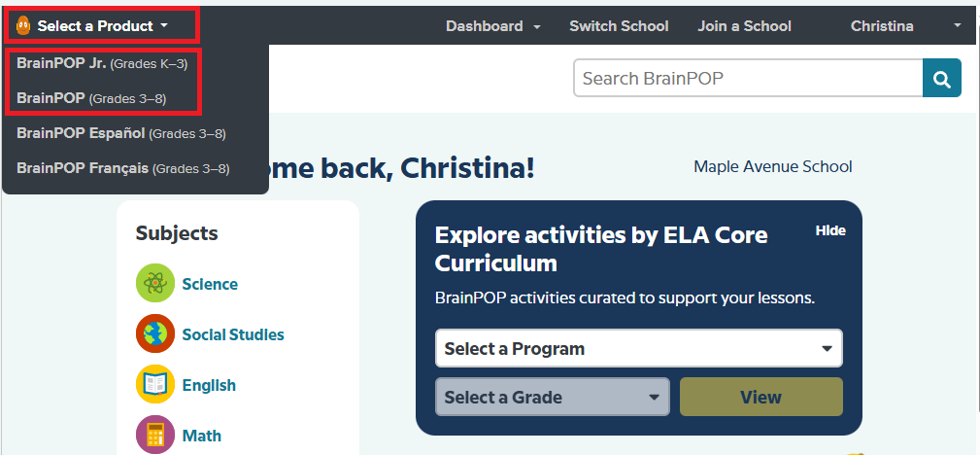Open the Social Studies globe icon
Screen dimensions: 980x455
click(155, 334)
